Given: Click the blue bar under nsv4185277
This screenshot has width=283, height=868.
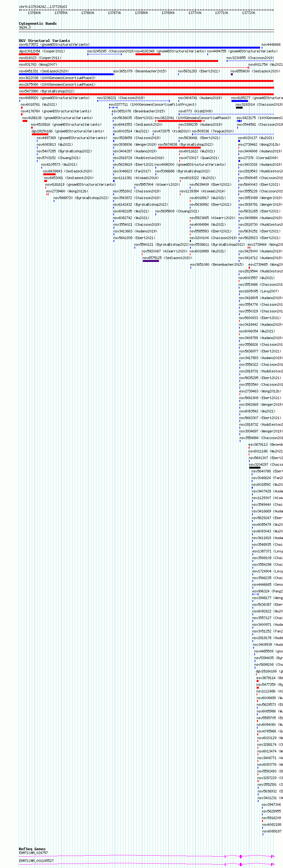Looking at the screenshot, I should (239, 101).
